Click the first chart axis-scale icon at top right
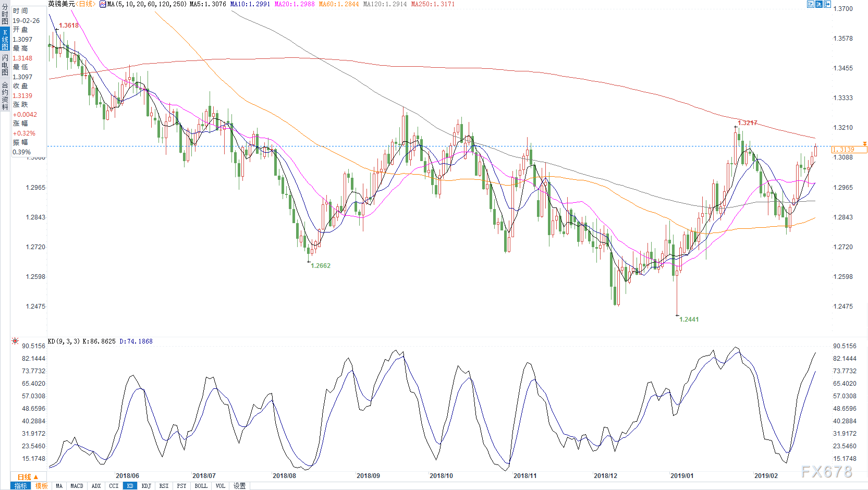 (811, 4)
